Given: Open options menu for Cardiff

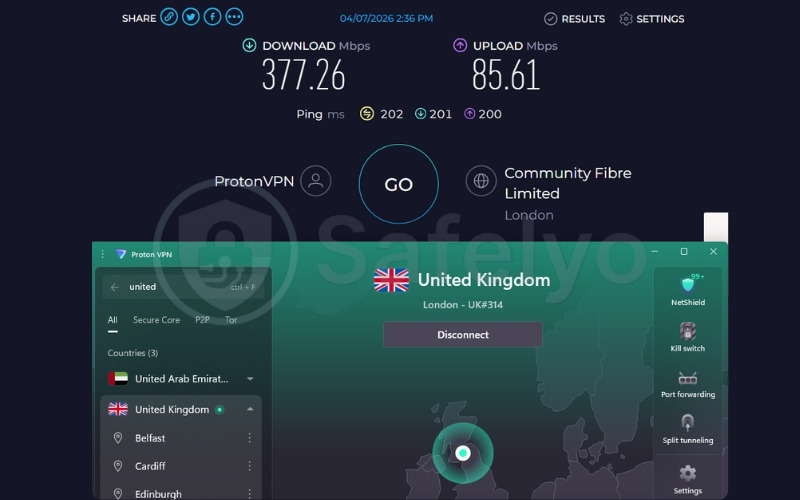Looking at the screenshot, I should click(249, 466).
